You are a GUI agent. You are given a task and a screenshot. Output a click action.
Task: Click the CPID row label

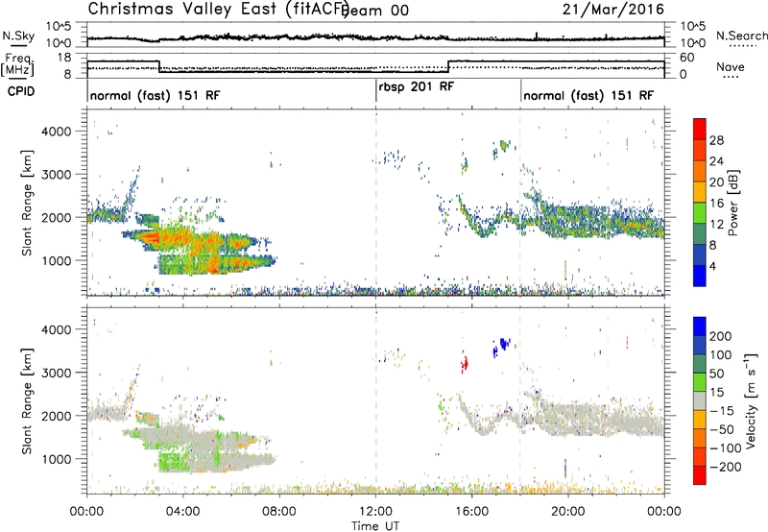20,91
